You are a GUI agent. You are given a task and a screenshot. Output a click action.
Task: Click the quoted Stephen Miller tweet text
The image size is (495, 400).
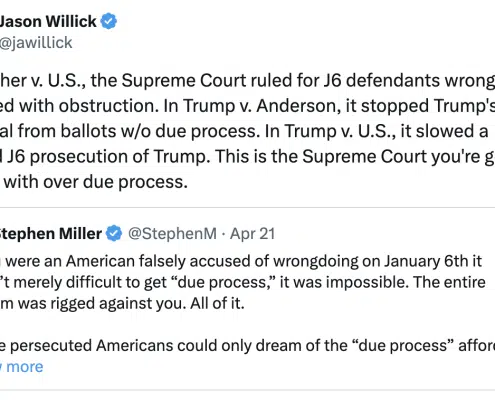247,303
